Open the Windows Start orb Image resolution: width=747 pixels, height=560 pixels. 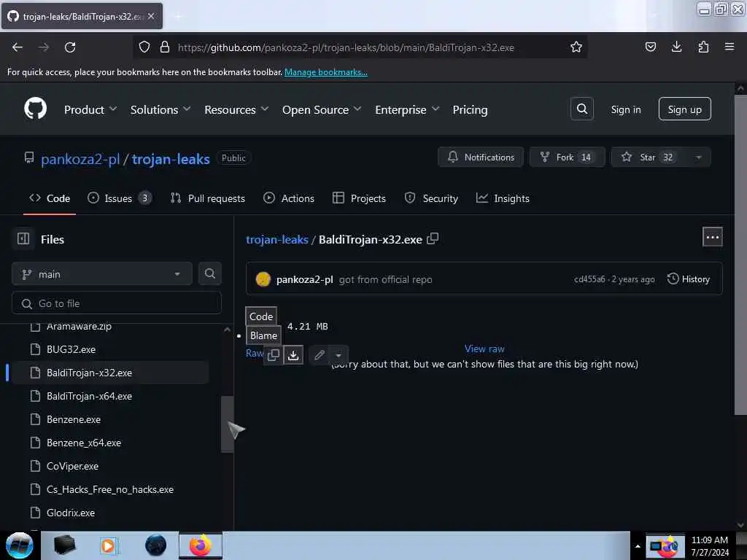[x=20, y=545]
